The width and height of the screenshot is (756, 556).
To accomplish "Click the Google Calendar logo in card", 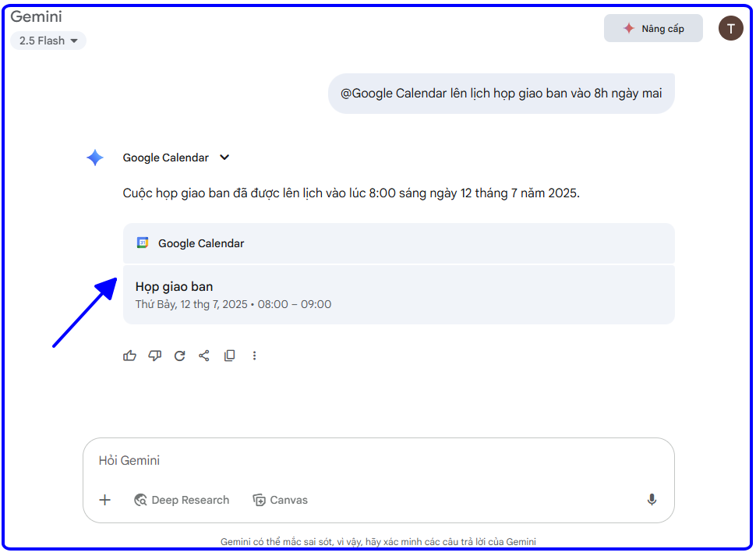I will [143, 243].
